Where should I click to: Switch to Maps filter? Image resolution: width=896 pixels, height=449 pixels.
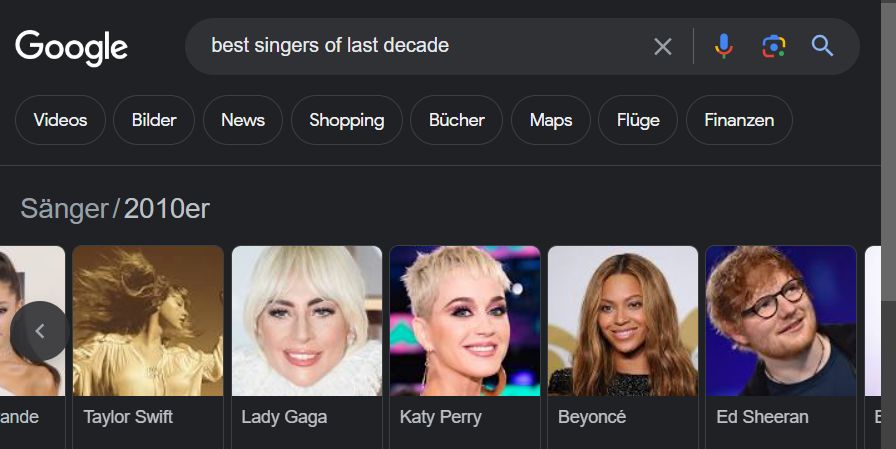pos(551,120)
